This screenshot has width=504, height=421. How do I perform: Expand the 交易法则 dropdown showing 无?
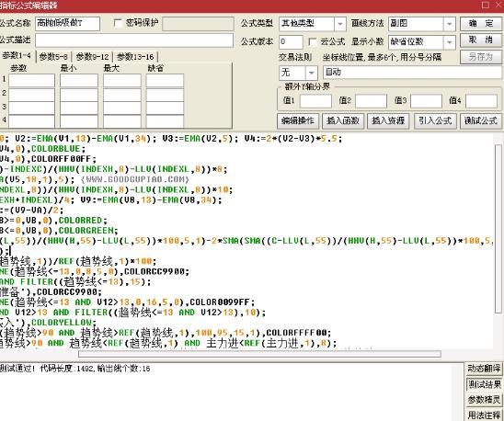311,73
